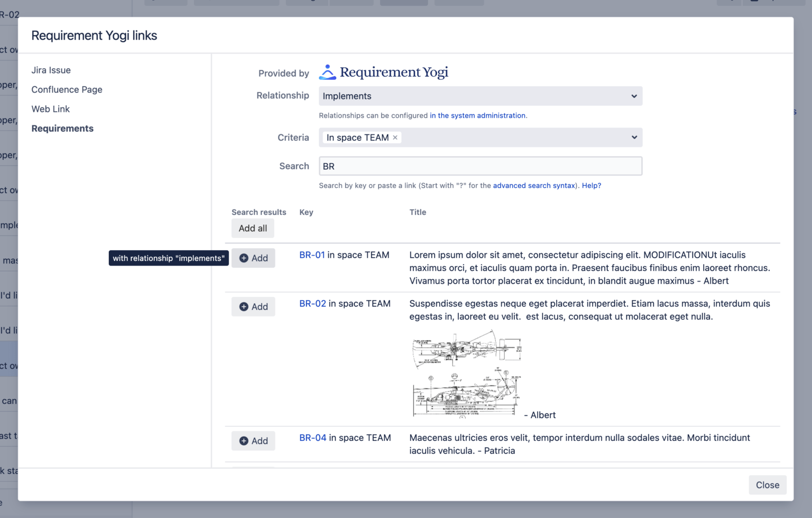Open requirement BR-02 link
The image size is (812, 518).
[x=312, y=303]
